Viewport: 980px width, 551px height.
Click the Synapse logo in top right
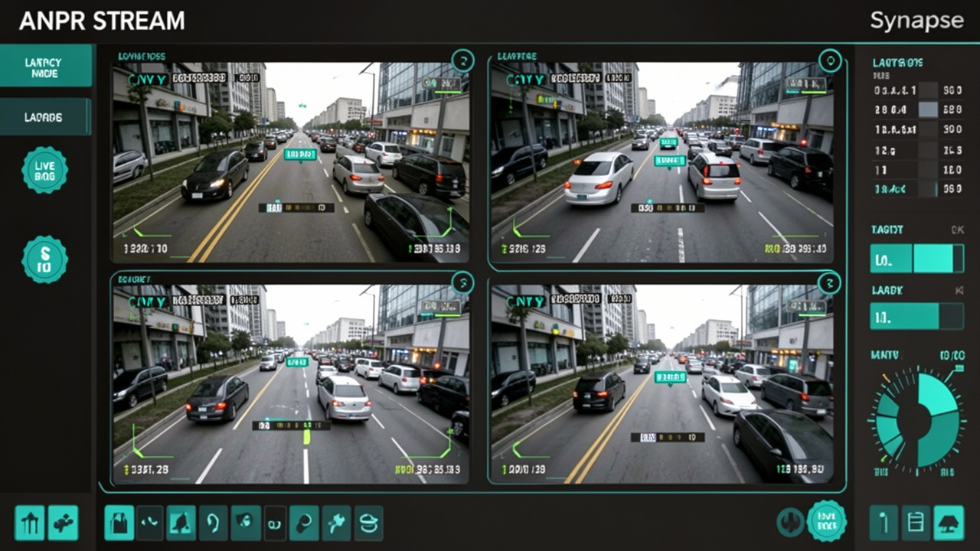(916, 21)
